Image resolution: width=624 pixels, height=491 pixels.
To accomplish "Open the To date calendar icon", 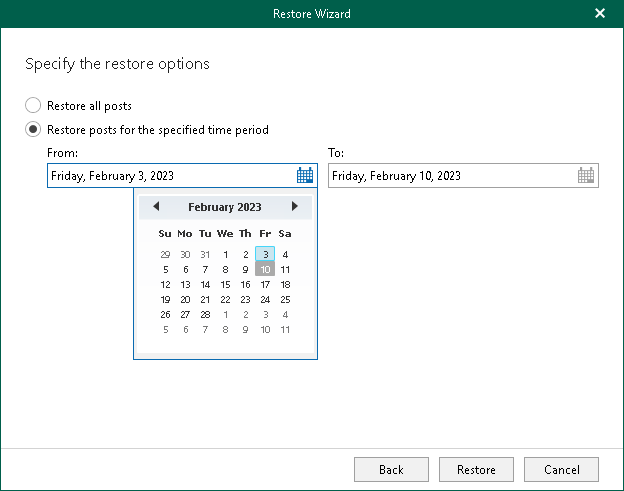I will (587, 176).
